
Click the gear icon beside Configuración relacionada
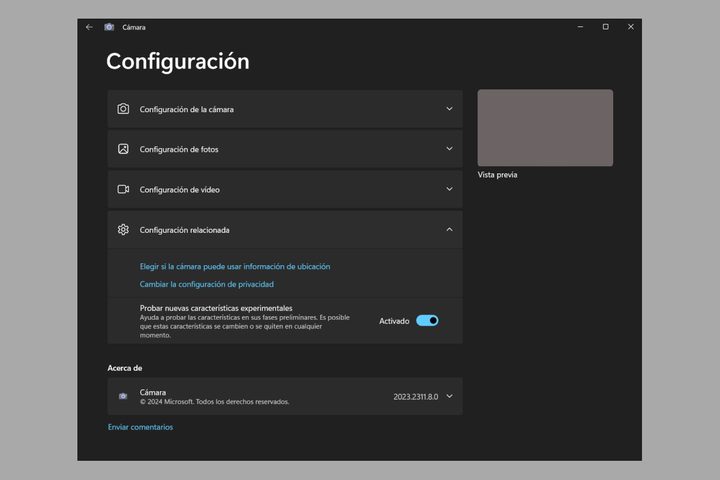123,229
